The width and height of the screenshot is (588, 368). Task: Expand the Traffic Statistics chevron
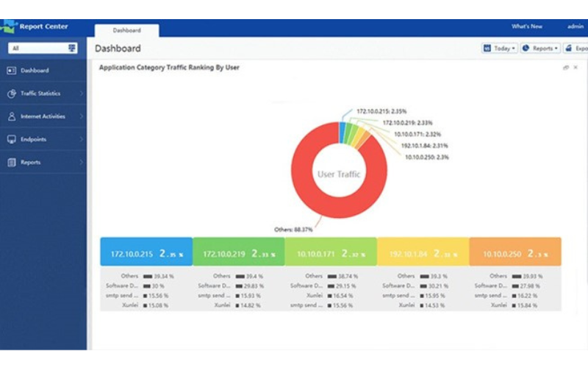coord(82,93)
